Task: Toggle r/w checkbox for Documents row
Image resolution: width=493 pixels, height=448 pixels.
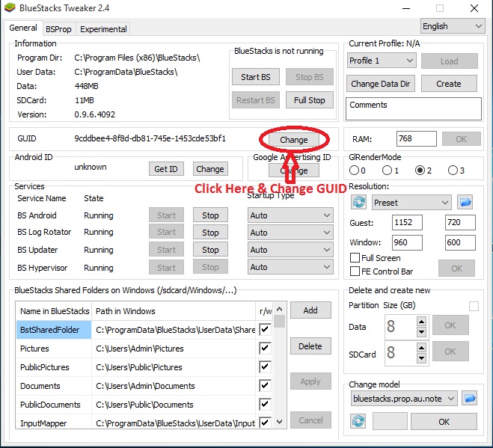Action: [x=265, y=385]
